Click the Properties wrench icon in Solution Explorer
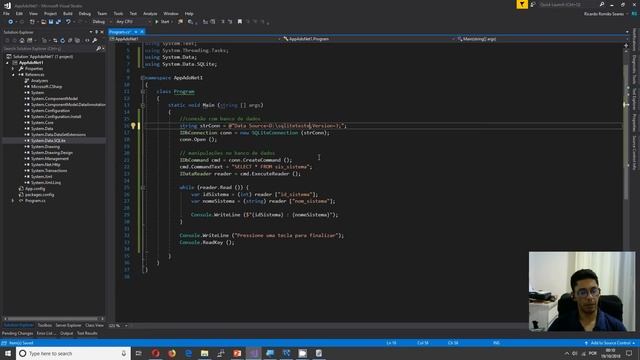640x360 pixels. (95, 40)
